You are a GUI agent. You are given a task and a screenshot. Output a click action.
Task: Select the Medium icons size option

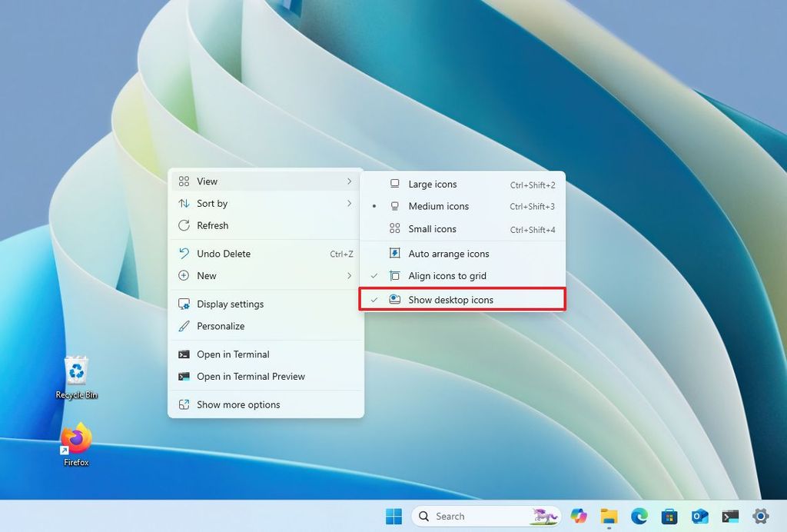439,206
